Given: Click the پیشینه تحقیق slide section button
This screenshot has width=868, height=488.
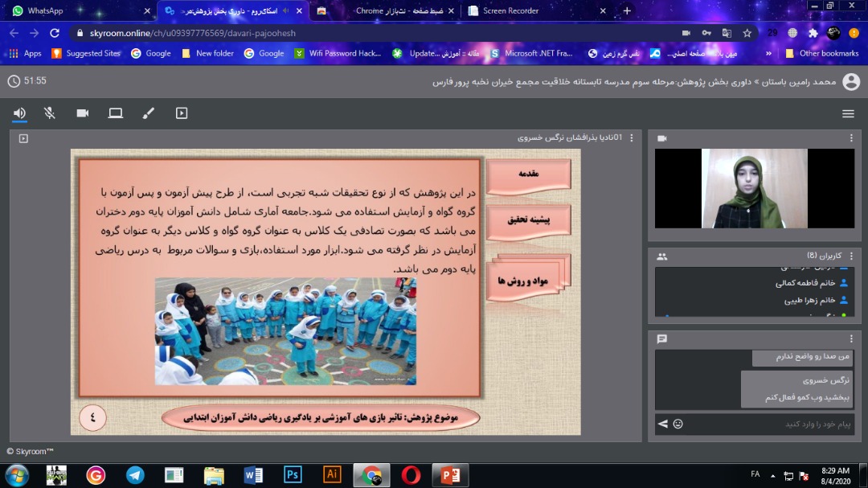Looking at the screenshot, I should tap(529, 221).
